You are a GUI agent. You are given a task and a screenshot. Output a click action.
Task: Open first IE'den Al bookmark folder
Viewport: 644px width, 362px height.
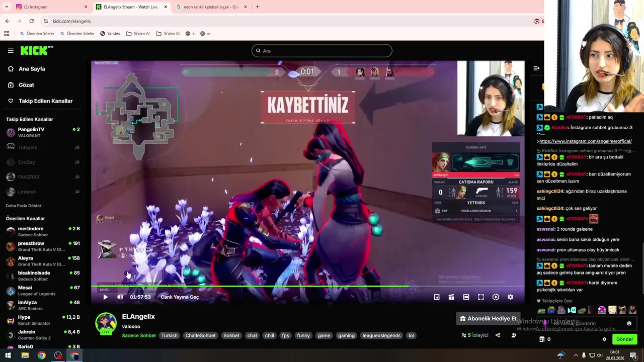[x=138, y=34]
